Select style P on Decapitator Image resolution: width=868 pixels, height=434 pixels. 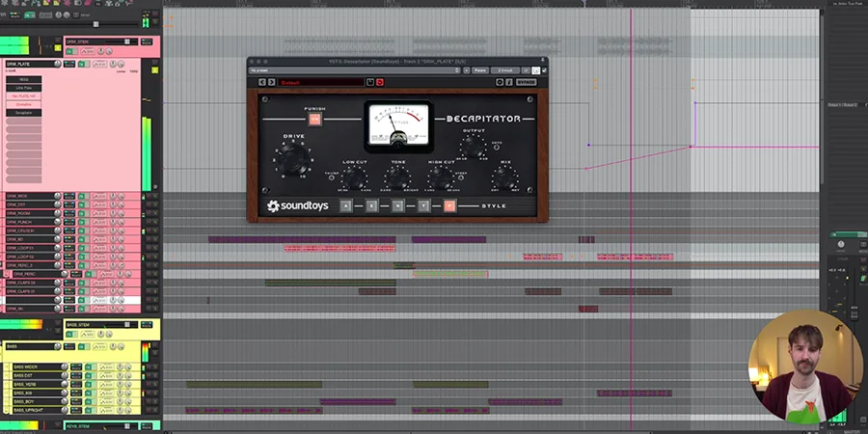[449, 206]
